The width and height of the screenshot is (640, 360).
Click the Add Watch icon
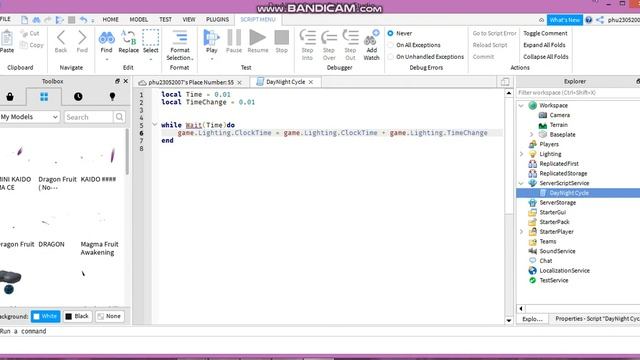[x=371, y=38]
